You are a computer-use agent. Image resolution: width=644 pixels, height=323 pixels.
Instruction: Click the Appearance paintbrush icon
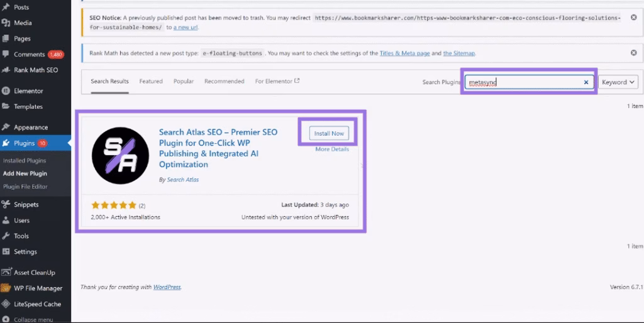point(6,128)
